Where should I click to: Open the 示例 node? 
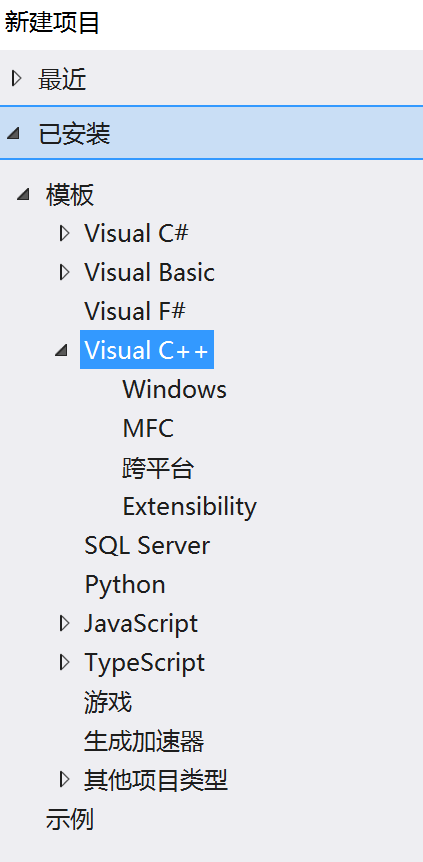click(x=69, y=819)
